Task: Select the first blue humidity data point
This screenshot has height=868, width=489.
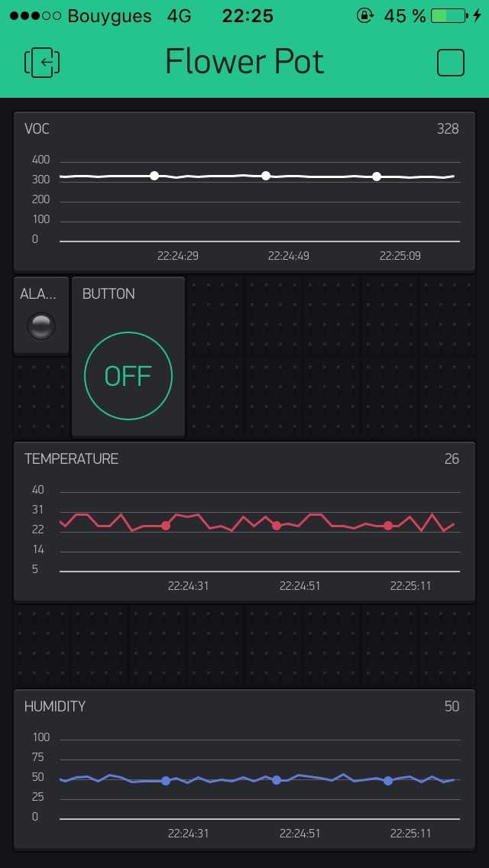Action: coord(166,781)
